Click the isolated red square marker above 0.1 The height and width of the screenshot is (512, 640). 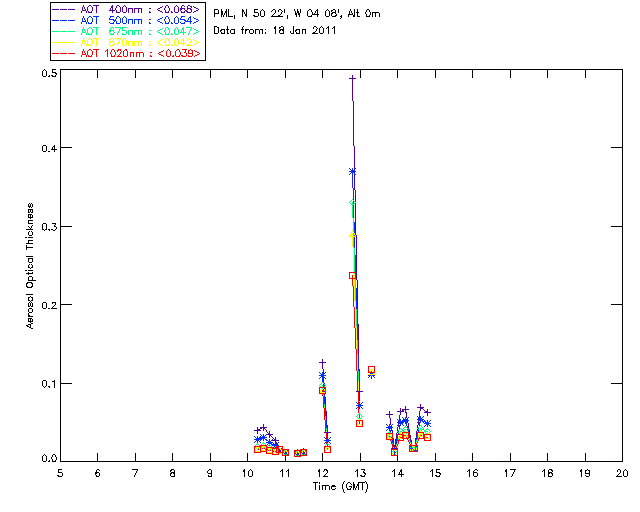371,370
